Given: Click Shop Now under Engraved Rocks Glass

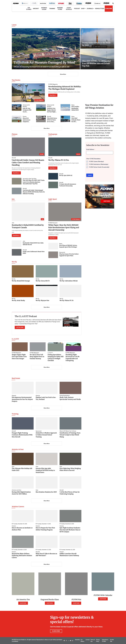Looking at the screenshot, I should click(x=50, y=603).
